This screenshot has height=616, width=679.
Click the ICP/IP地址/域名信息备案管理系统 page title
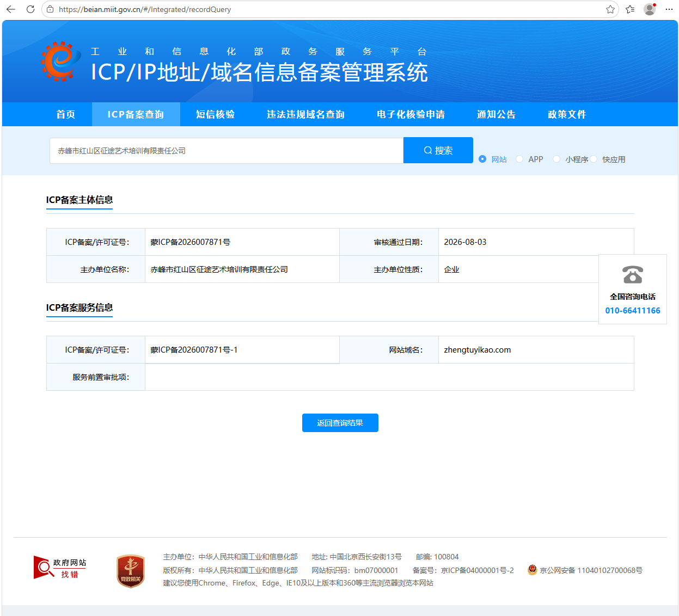260,72
